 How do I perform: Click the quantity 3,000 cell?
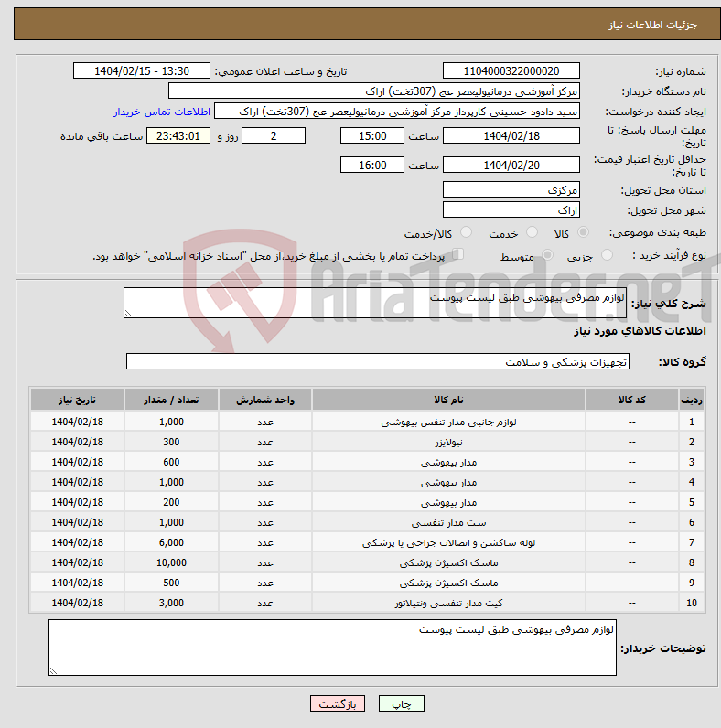click(x=171, y=603)
